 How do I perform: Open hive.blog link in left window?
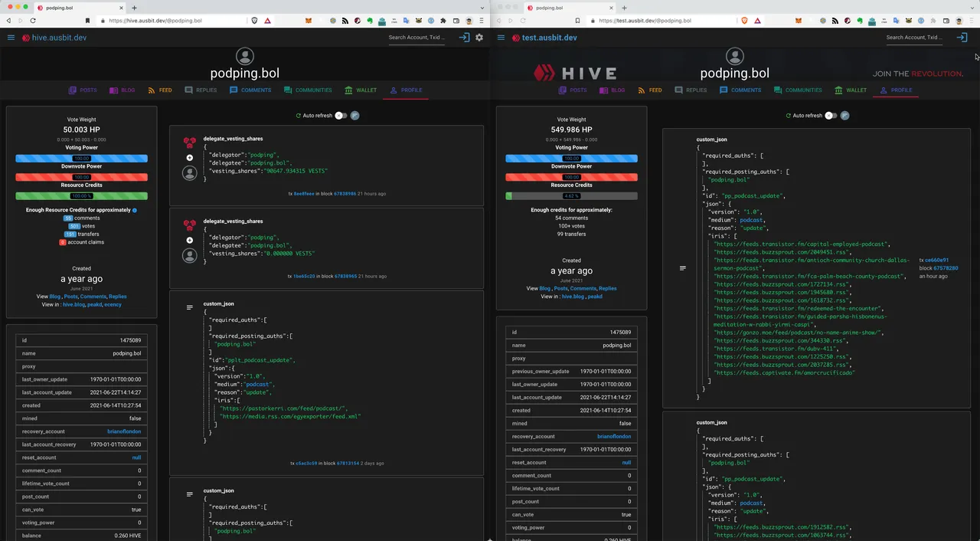73,304
